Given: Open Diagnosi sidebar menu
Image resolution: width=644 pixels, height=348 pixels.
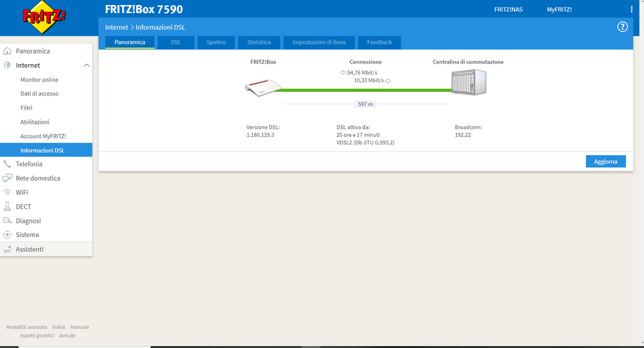Looking at the screenshot, I should 28,220.
